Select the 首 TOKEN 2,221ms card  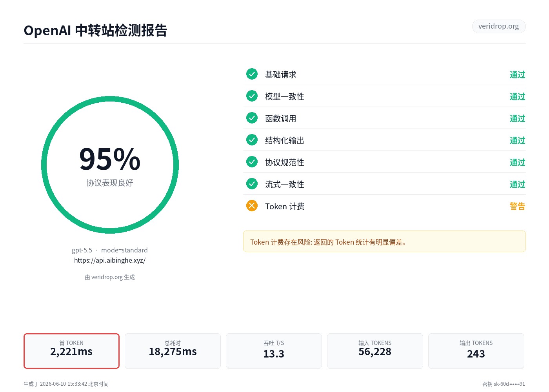[71, 351]
